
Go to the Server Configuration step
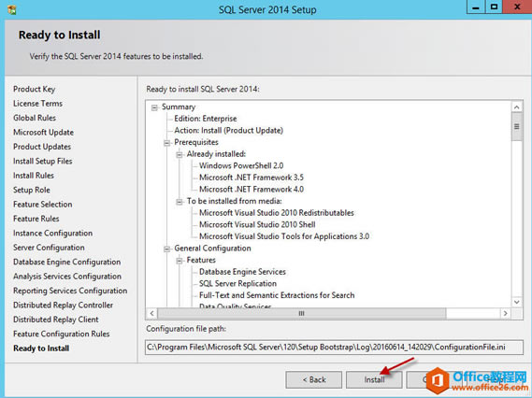point(49,248)
